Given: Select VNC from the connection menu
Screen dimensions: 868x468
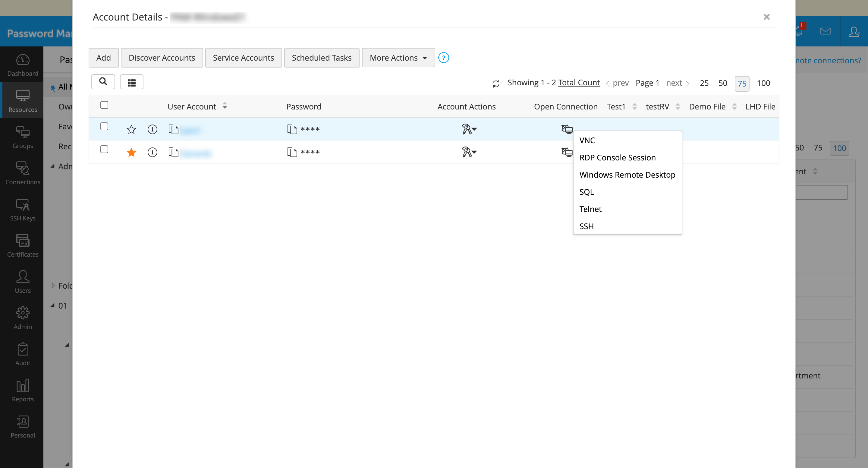Looking at the screenshot, I should (x=587, y=140).
